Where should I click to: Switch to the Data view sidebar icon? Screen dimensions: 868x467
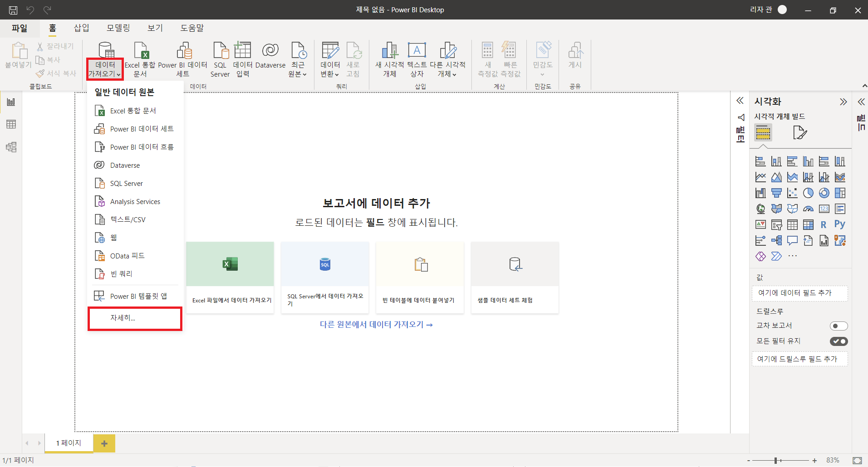[x=11, y=124]
